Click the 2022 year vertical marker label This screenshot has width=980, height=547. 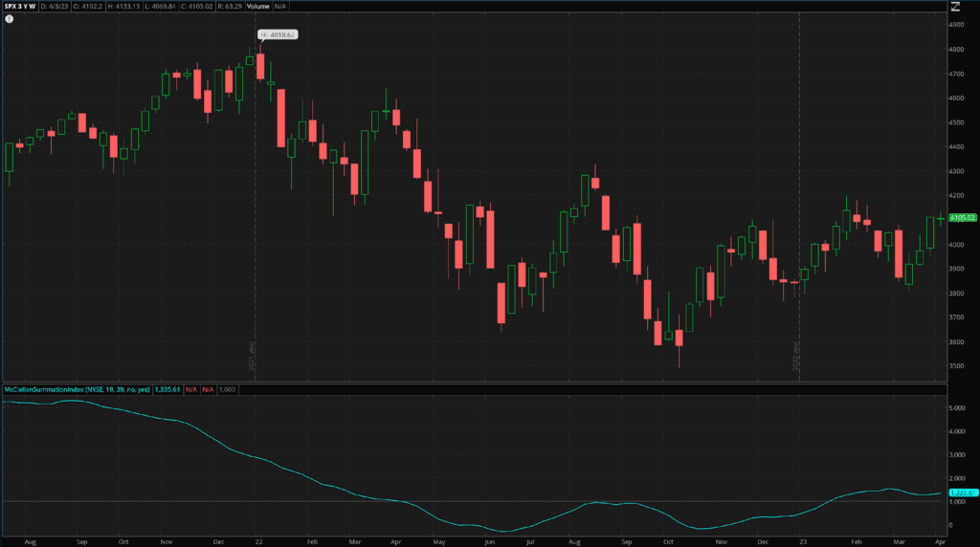click(795, 356)
